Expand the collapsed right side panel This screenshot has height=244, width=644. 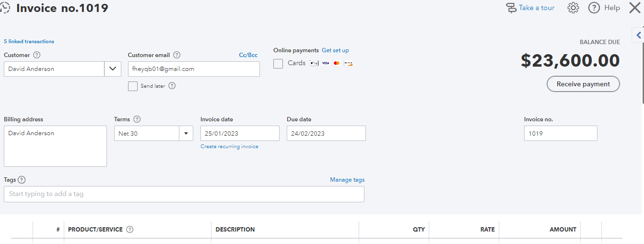[639, 35]
